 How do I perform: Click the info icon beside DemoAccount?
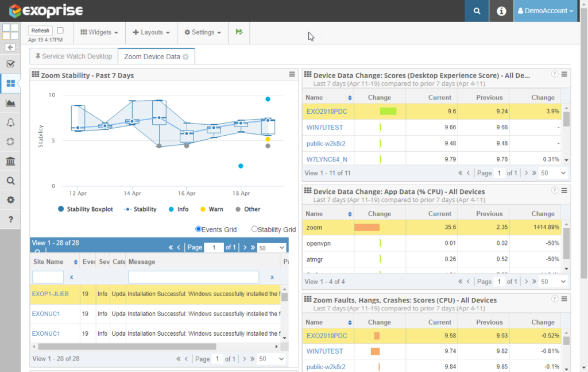500,10
